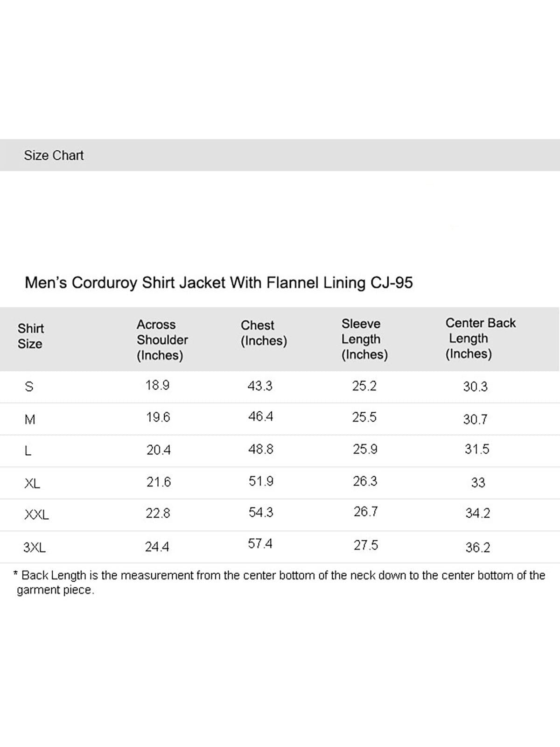Viewport: 560px width, 747px height.
Task: Click the 3XL size row label
Action: pyautogui.click(x=35, y=547)
